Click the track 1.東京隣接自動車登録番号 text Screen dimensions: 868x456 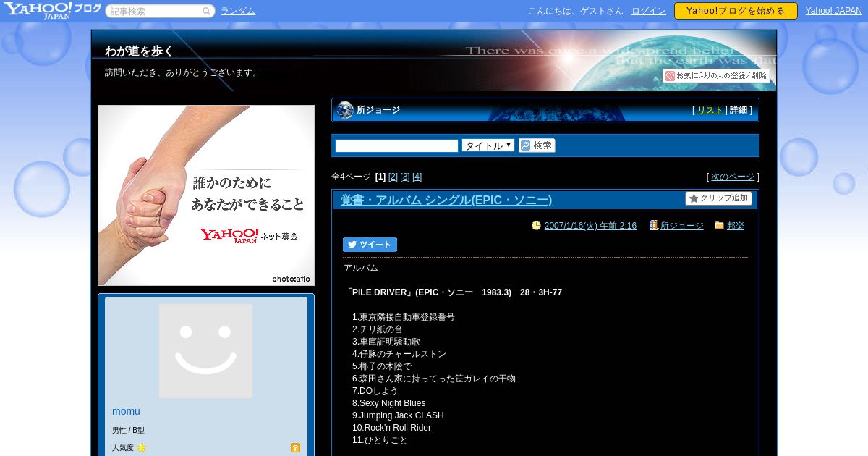(404, 317)
